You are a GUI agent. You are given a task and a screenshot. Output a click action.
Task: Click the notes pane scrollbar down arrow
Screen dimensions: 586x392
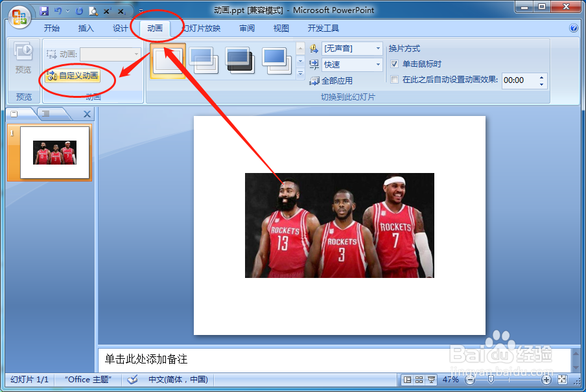pos(576,368)
